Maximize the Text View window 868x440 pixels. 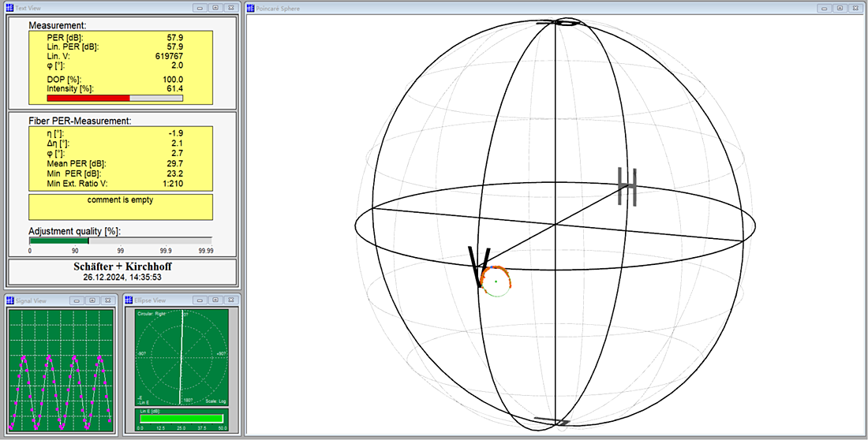point(215,8)
